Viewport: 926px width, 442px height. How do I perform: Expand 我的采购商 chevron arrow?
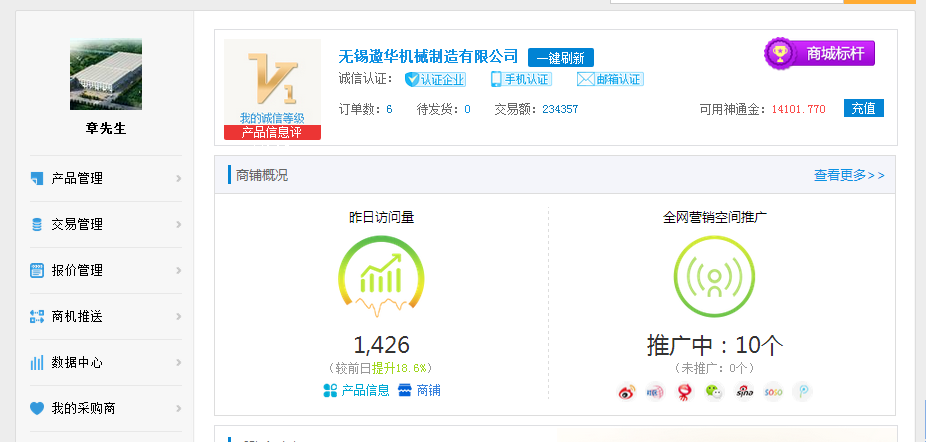point(178,409)
